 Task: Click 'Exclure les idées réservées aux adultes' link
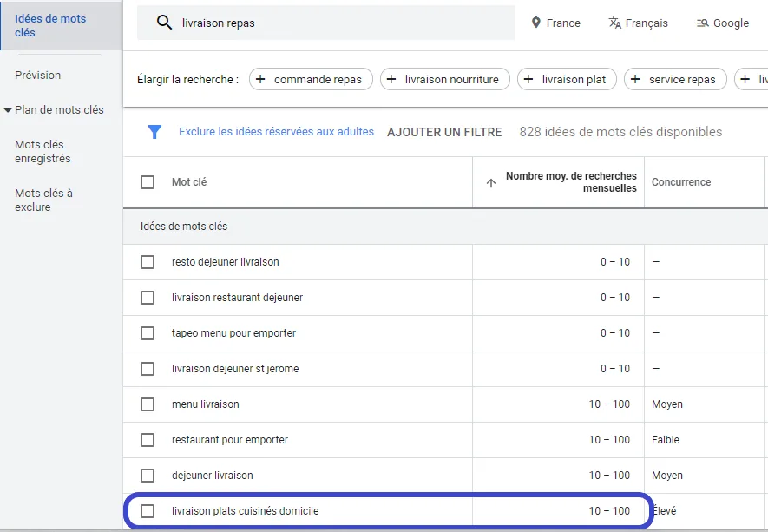click(276, 132)
